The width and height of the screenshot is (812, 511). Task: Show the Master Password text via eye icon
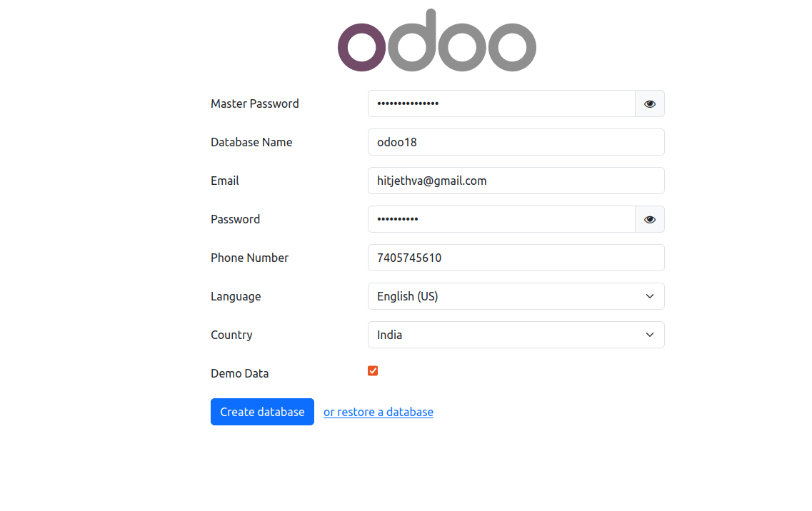click(x=649, y=103)
